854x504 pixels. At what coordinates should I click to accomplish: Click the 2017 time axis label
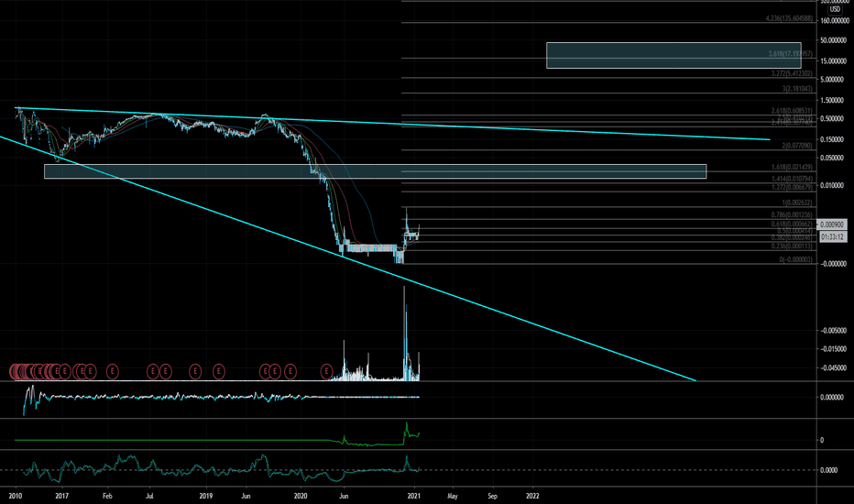pos(61,496)
